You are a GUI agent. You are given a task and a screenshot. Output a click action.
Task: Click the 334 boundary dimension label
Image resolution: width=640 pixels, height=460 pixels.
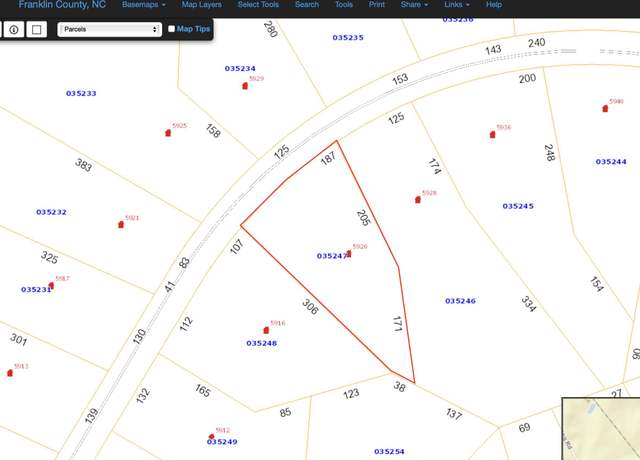tap(528, 304)
